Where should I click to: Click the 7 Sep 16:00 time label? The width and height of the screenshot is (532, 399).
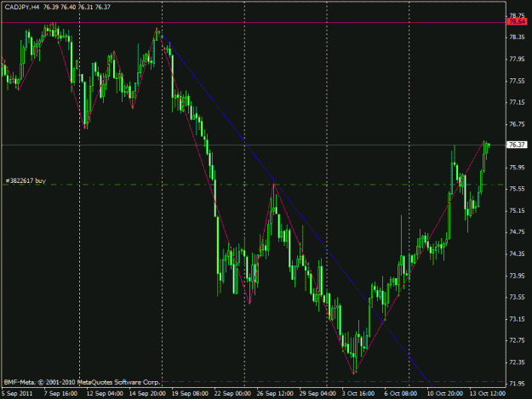[60, 394]
